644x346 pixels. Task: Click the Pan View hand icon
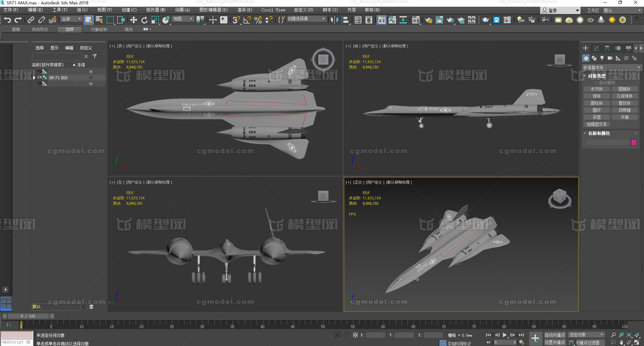(x=621, y=342)
